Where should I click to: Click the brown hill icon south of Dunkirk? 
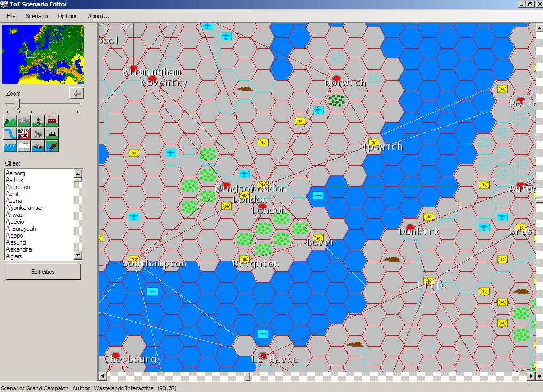[x=392, y=259]
